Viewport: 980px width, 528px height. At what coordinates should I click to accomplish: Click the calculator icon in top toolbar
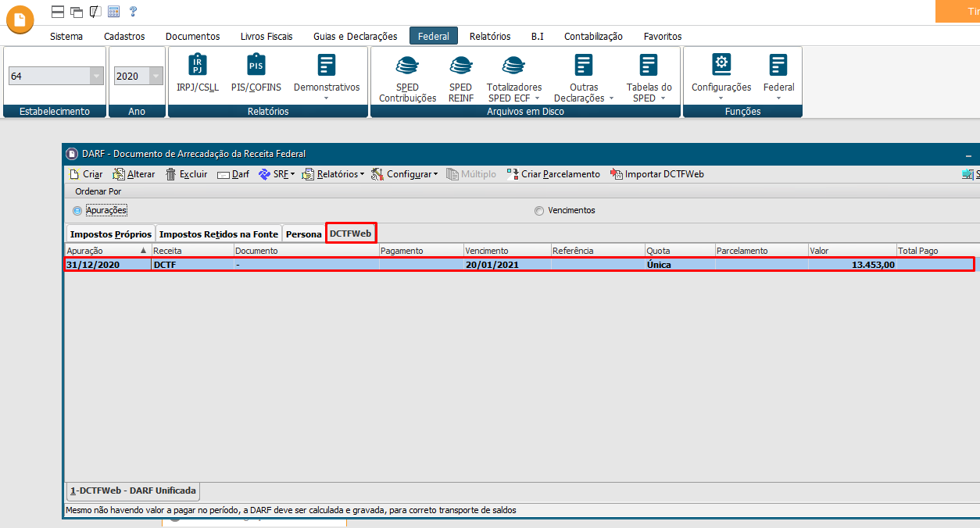114,12
